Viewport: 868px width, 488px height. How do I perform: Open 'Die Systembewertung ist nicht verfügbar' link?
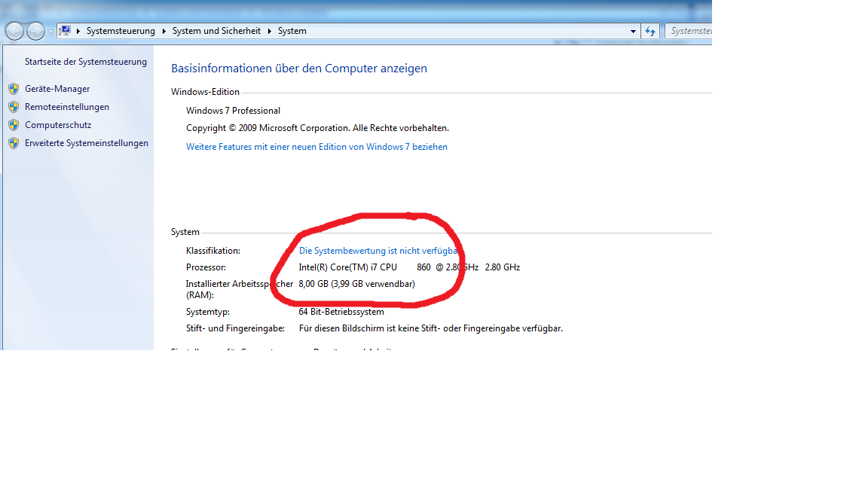click(x=379, y=251)
